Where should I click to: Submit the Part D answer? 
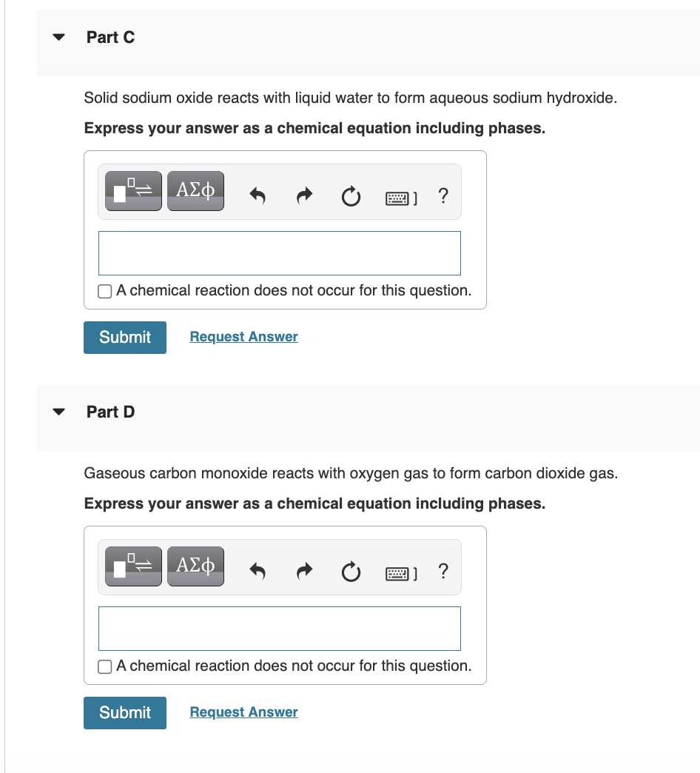[124, 712]
